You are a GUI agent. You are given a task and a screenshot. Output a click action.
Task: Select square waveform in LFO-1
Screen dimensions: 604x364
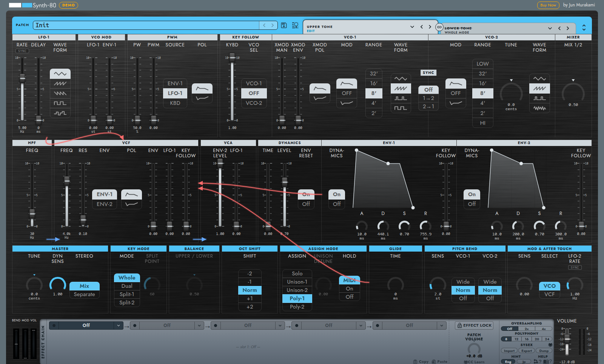(x=60, y=103)
